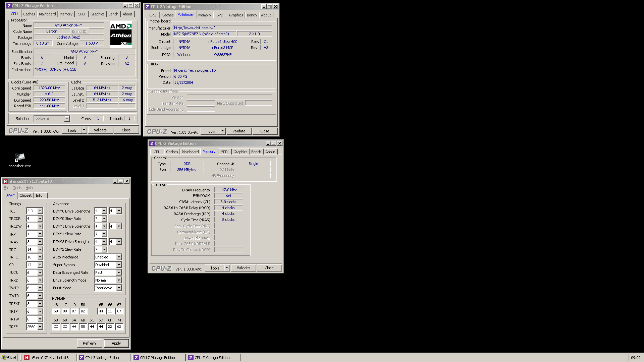Click Rated FSB value 441.00 MHz
This screenshot has width=644, height=362.
coord(49,106)
